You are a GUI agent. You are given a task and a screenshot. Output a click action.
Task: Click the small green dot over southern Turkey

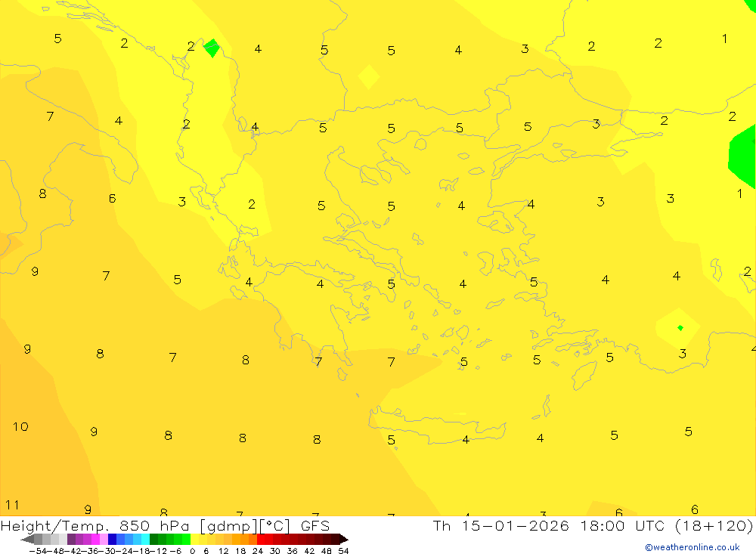click(680, 328)
